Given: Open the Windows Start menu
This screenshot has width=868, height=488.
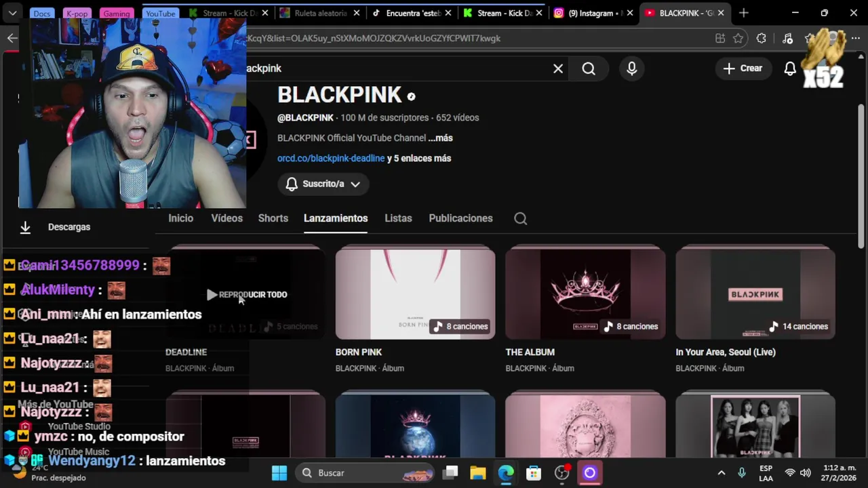Looking at the screenshot, I should [x=279, y=473].
